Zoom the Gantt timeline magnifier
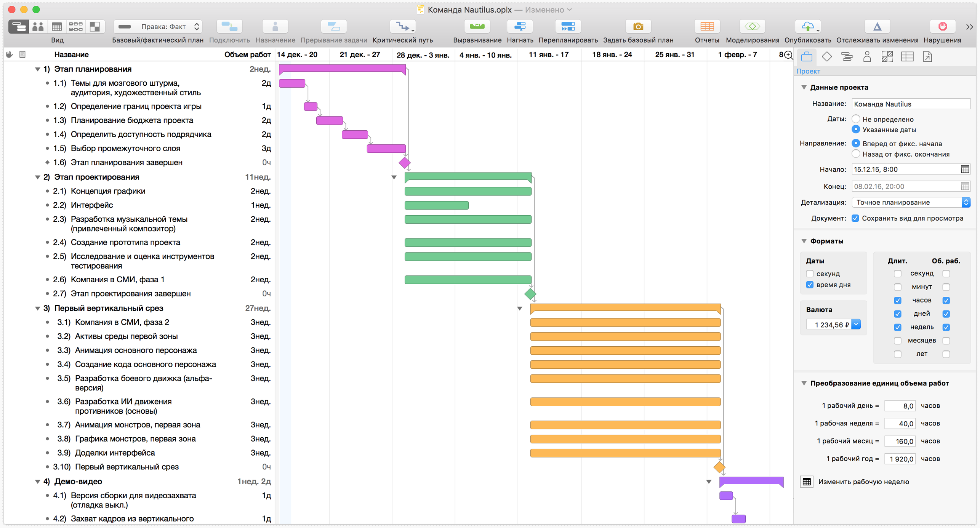 (x=788, y=55)
